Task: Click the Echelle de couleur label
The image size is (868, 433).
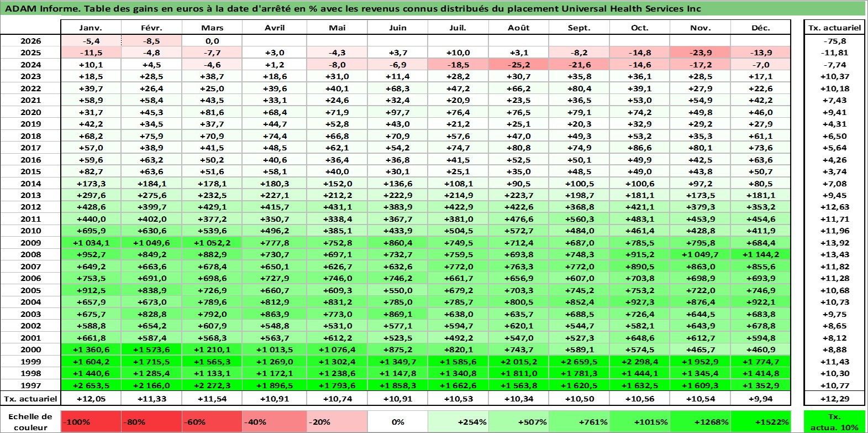Action: (x=30, y=421)
